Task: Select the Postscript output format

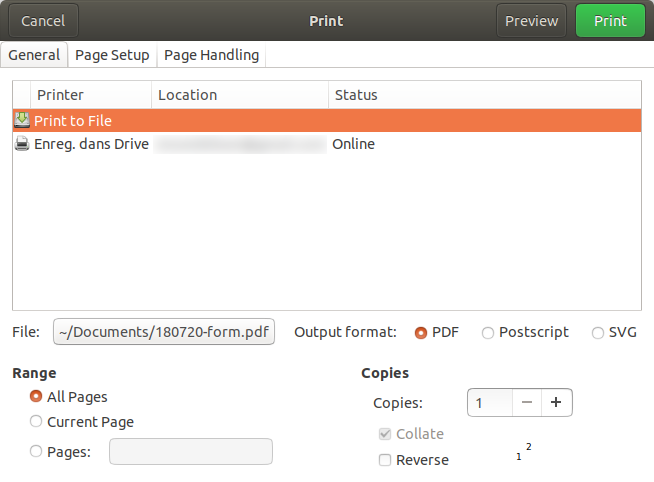Action: (488, 332)
